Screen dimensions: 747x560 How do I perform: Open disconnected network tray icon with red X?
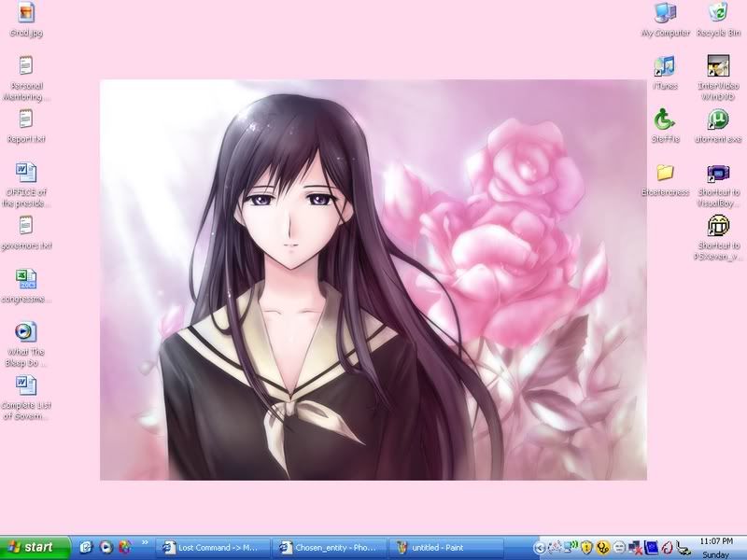click(x=635, y=548)
